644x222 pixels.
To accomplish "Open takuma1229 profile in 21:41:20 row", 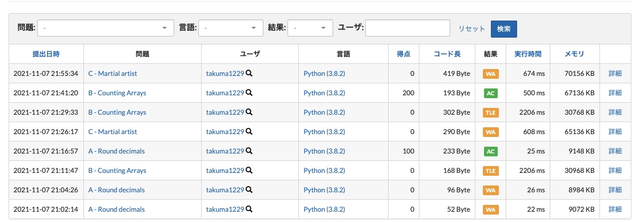I will 225,93.
